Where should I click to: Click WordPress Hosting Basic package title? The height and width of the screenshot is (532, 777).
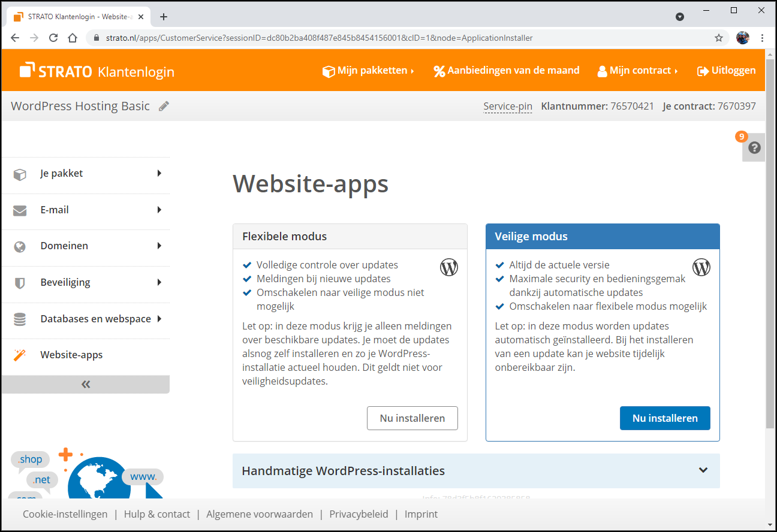(x=80, y=106)
